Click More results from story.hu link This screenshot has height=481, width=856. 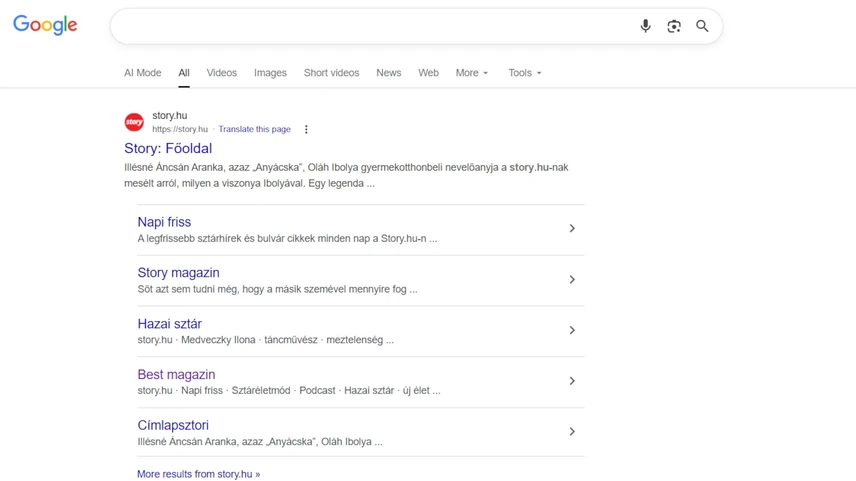coord(199,474)
